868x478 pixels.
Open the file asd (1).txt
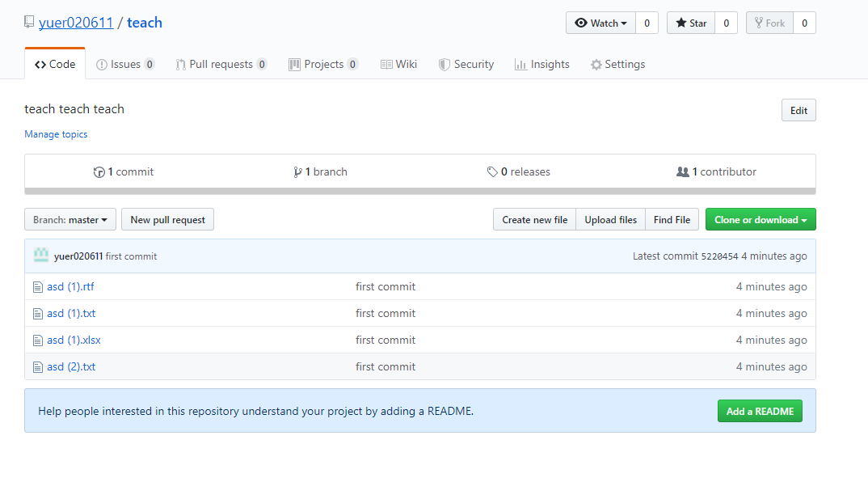[x=71, y=313]
